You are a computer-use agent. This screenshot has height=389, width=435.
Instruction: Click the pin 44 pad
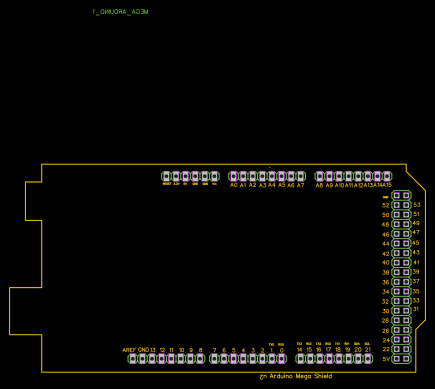coord(397,243)
